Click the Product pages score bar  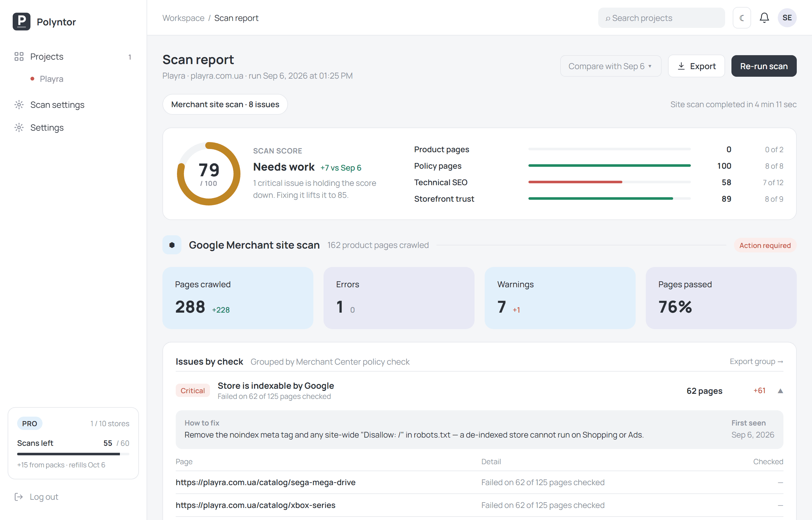pos(609,149)
